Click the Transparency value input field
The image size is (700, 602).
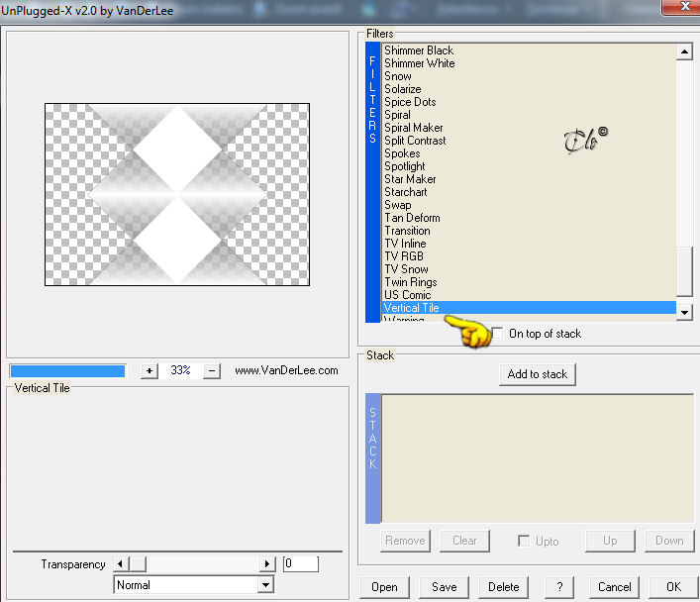click(300, 563)
